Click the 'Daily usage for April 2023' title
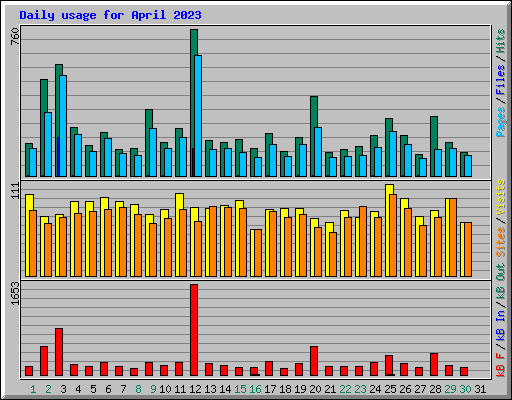512x400 pixels. click(110, 15)
